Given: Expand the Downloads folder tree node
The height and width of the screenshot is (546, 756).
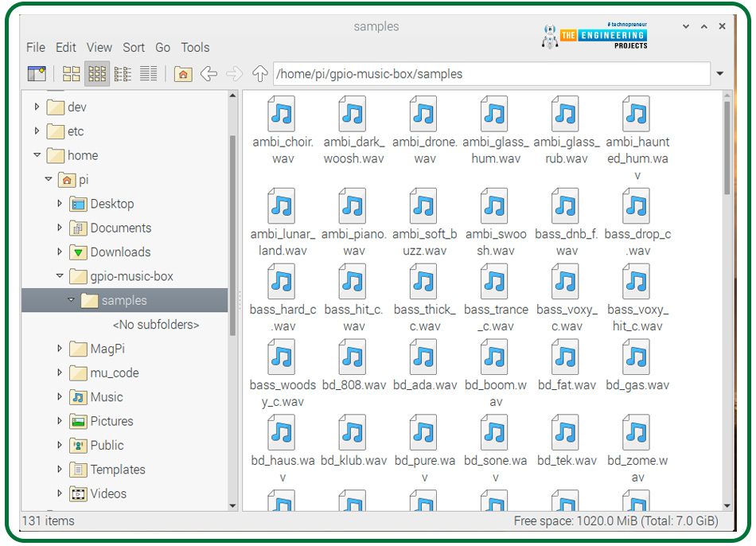Looking at the screenshot, I should (x=60, y=252).
